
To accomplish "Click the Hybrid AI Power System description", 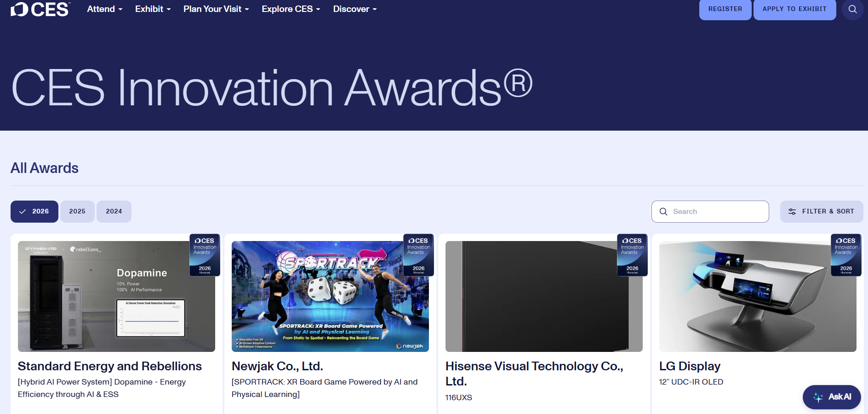I will tap(102, 388).
